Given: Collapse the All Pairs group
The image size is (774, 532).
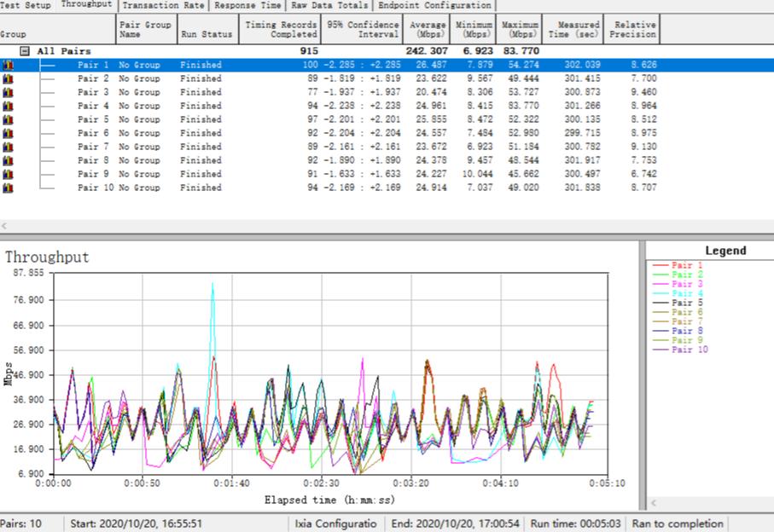Looking at the screenshot, I should coord(25,51).
